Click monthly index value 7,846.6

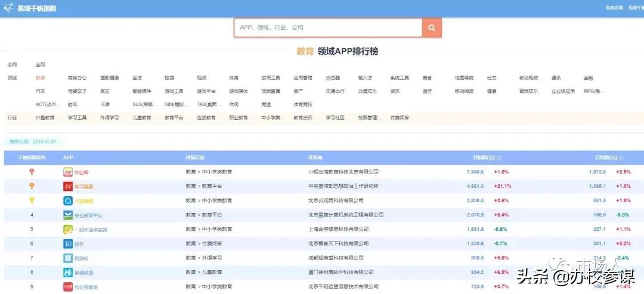click(x=475, y=172)
